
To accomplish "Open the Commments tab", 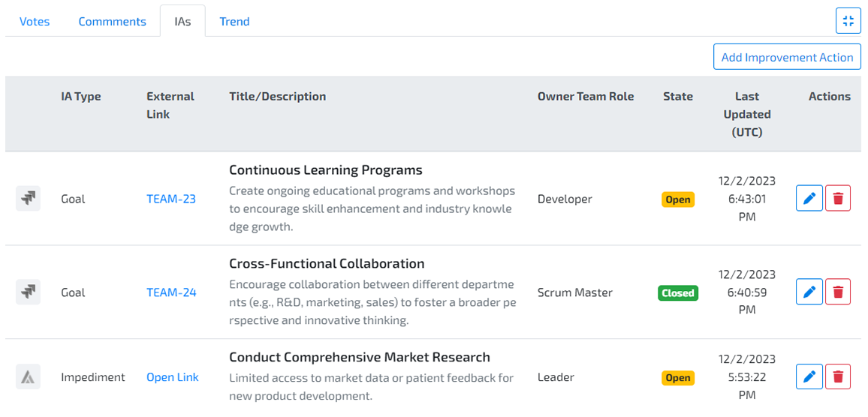I will pyautogui.click(x=113, y=22).
